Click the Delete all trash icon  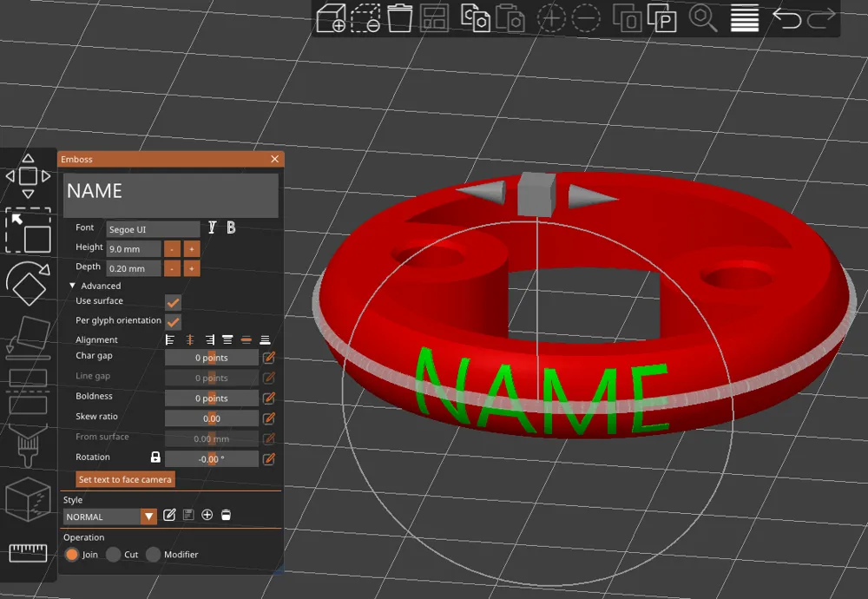[399, 17]
